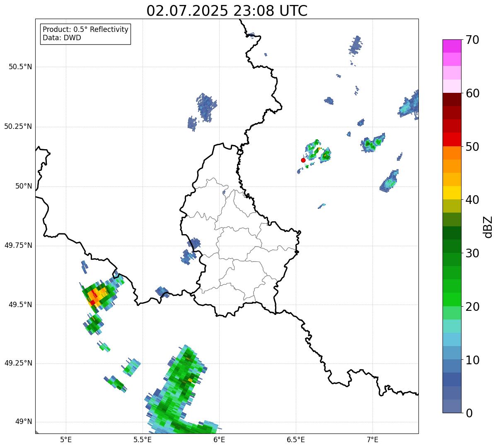Click colorbar tick value 20

coord(472,307)
